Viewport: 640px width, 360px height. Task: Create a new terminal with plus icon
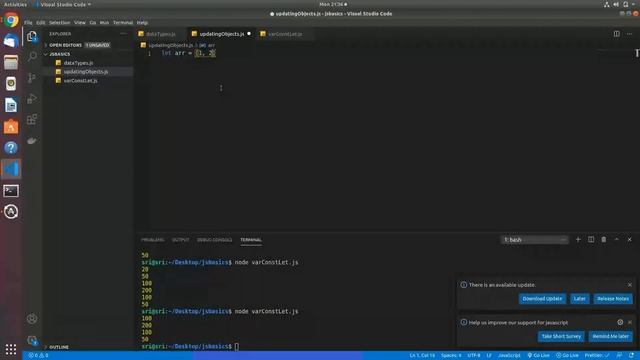pos(578,240)
